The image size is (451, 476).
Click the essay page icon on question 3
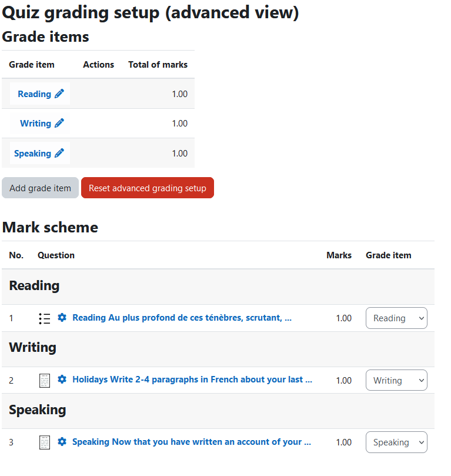pos(45,442)
